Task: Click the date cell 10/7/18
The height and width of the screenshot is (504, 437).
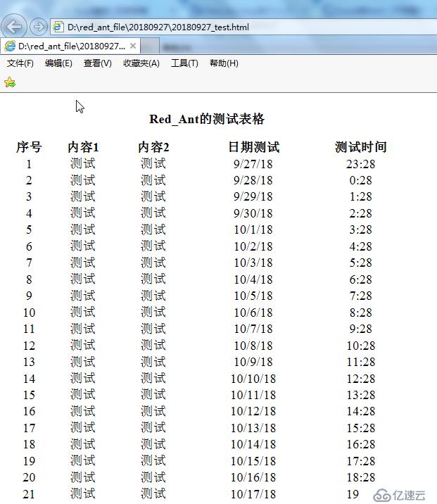Action: 253,329
